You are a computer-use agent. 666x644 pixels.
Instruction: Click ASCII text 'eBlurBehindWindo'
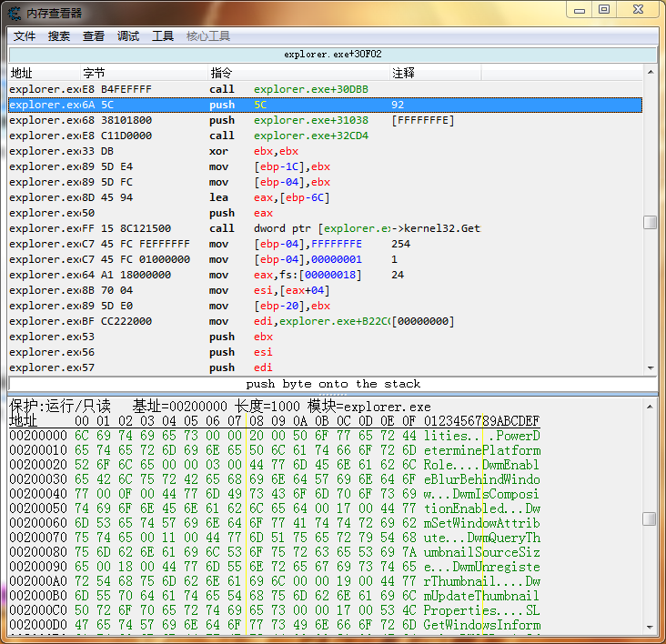pyautogui.click(x=482, y=479)
